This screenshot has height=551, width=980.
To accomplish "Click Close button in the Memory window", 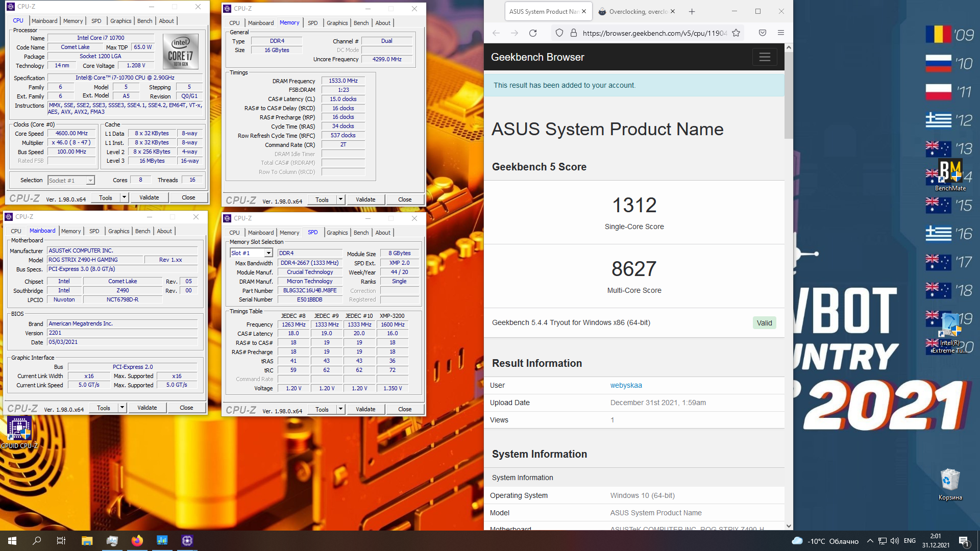I will [405, 199].
